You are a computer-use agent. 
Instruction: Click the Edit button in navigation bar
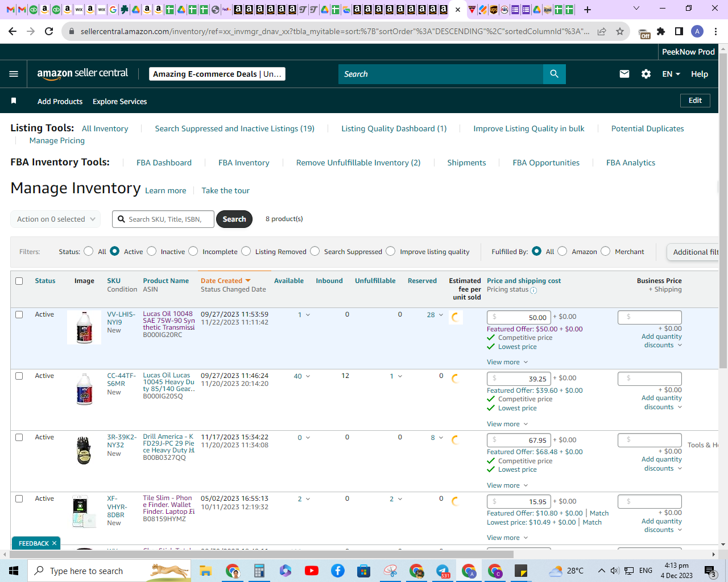[x=695, y=101]
